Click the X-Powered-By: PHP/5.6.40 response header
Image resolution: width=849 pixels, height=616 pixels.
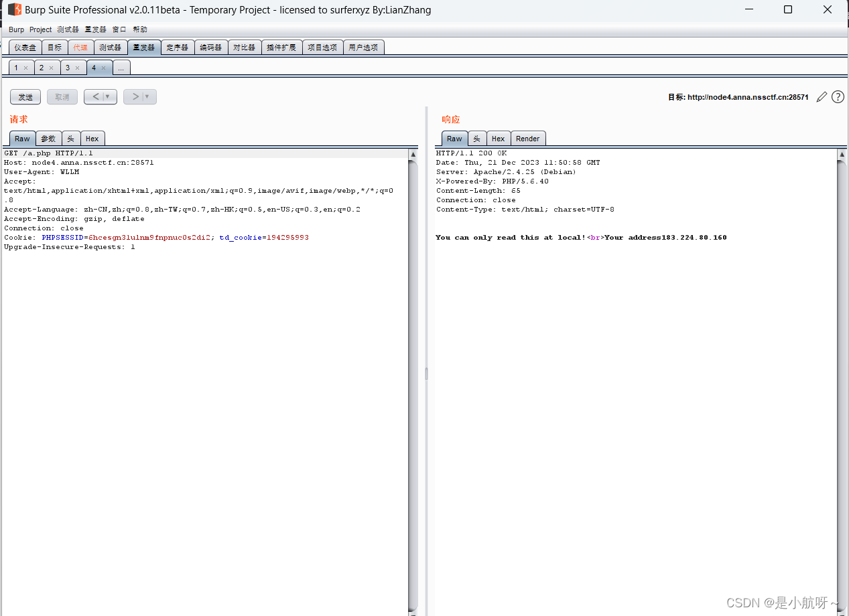[x=493, y=181]
